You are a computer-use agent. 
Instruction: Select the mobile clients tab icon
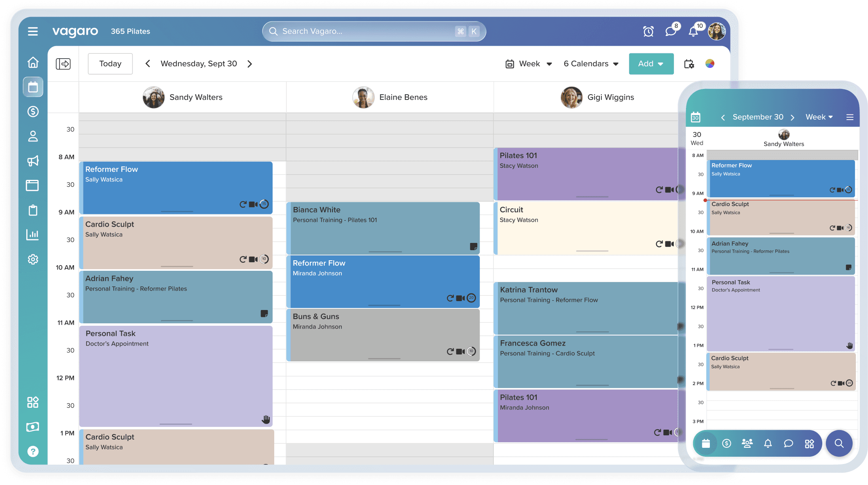point(747,443)
